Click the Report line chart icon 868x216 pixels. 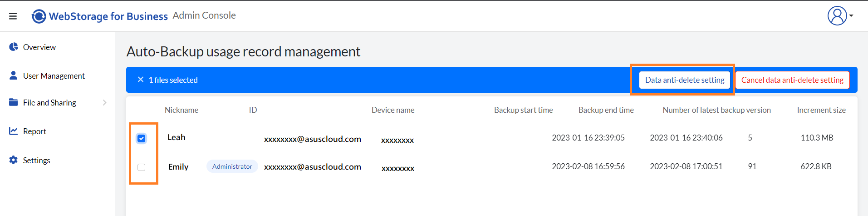point(14,131)
